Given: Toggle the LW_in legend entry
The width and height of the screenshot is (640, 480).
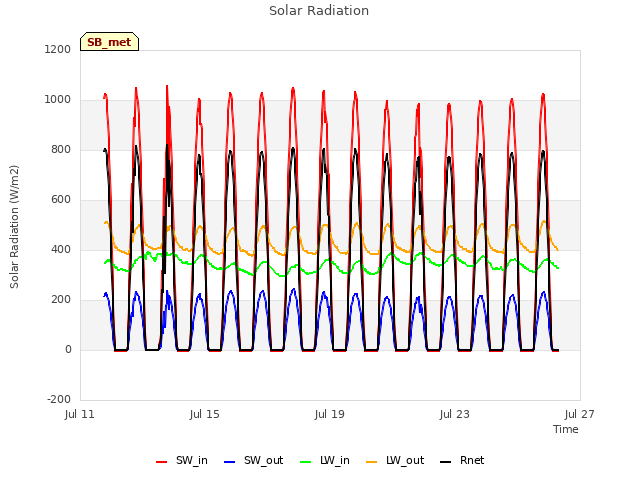Looking at the screenshot, I should tap(325, 460).
